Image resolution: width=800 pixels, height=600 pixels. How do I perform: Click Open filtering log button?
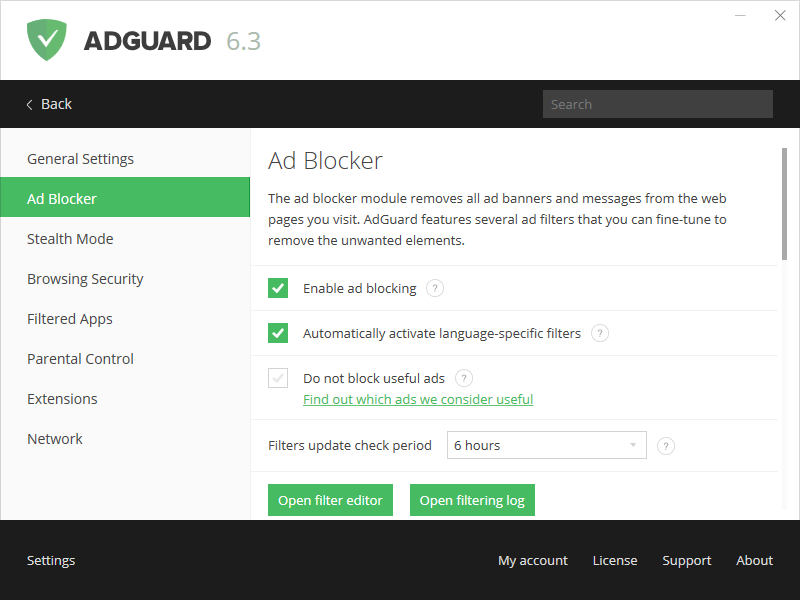pyautogui.click(x=472, y=500)
